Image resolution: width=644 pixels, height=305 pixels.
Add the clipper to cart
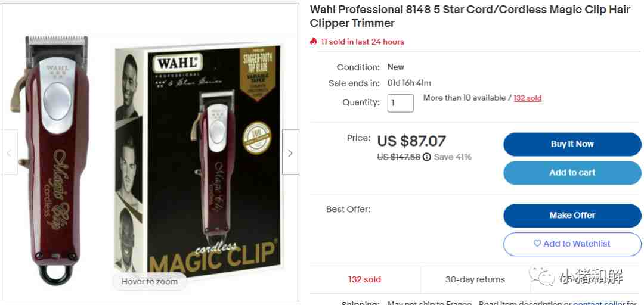[x=572, y=172]
